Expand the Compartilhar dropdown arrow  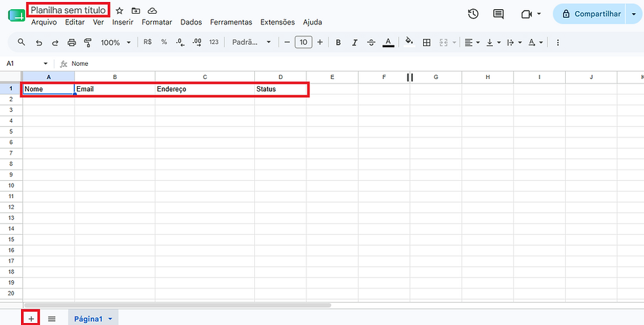633,14
